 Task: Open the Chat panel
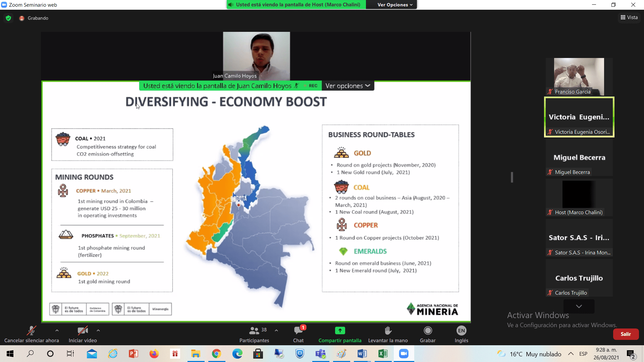pyautogui.click(x=298, y=334)
